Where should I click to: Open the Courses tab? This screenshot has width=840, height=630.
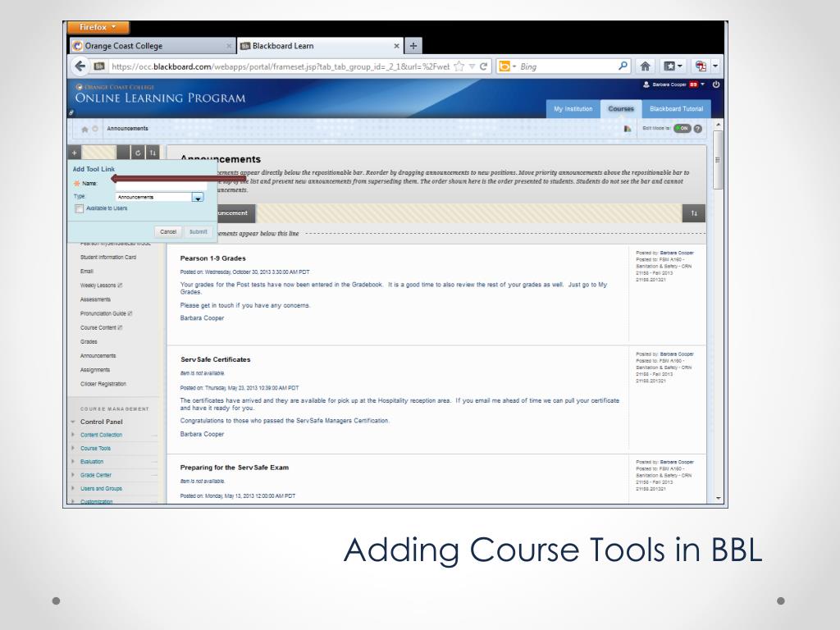(621, 109)
